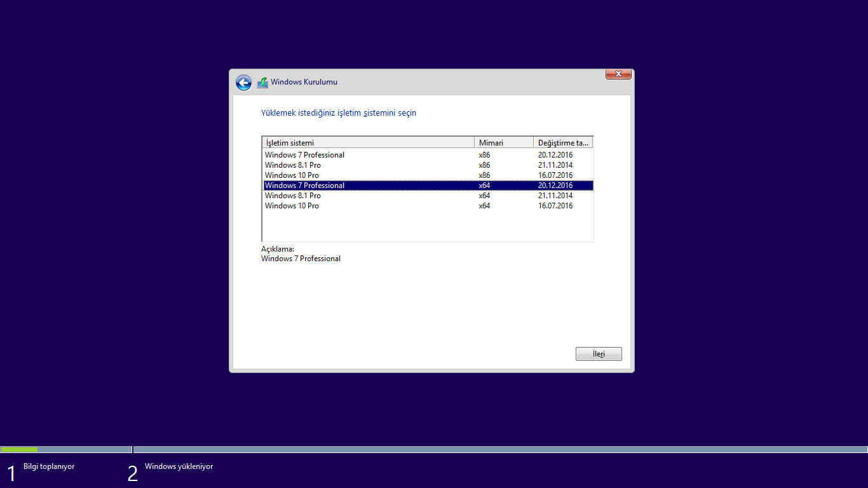
Task: Pick Windows 10 Pro x64 row
Action: (292, 206)
